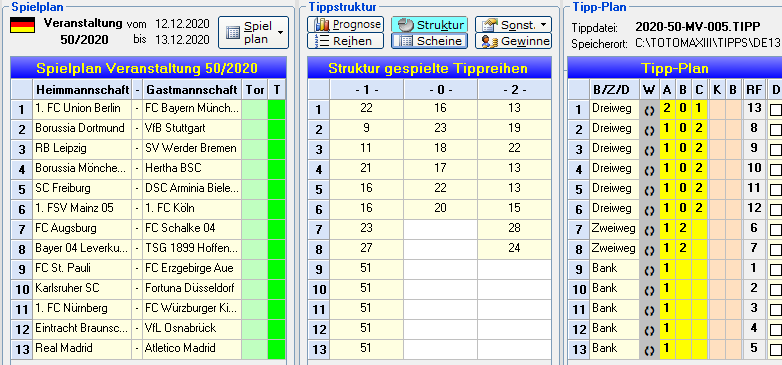Image resolution: width=782 pixels, height=365 pixels.
Task: Select 1. FC Union Berlin home team cell
Action: pyautogui.click(x=82, y=110)
